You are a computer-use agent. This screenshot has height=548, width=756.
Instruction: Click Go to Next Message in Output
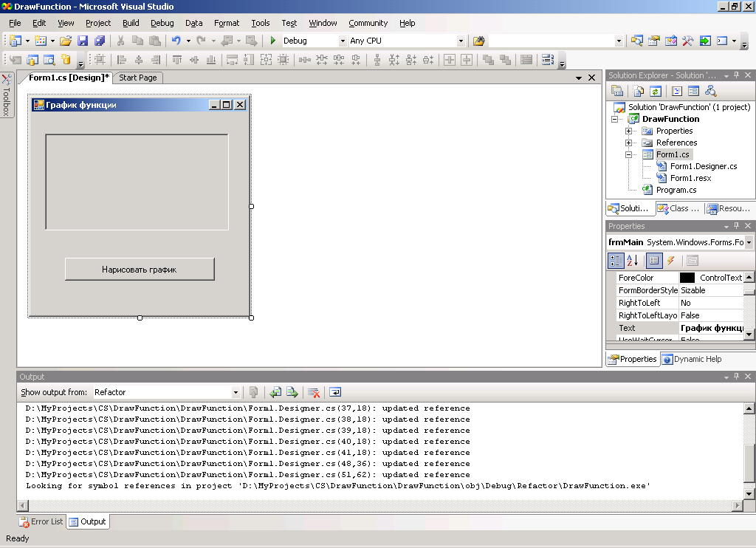(x=292, y=392)
